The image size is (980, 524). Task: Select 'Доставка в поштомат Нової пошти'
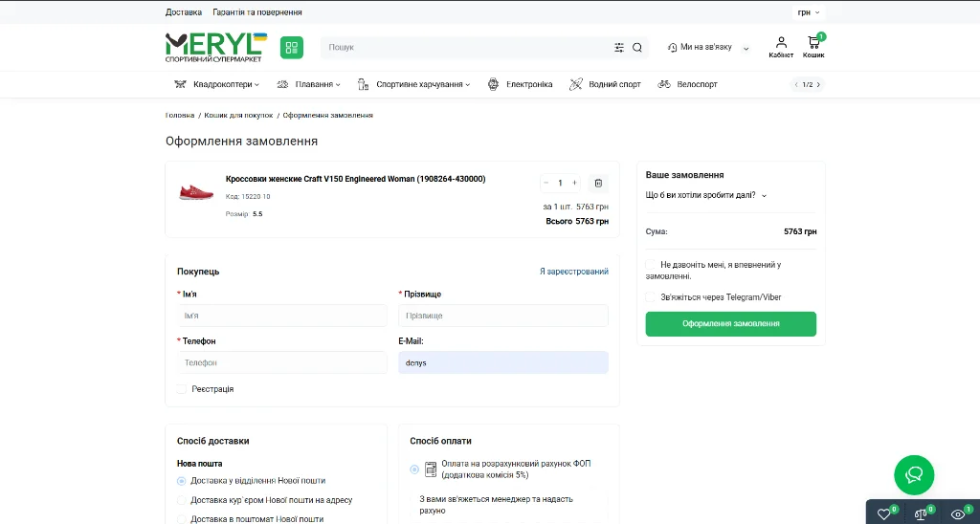tap(181, 519)
